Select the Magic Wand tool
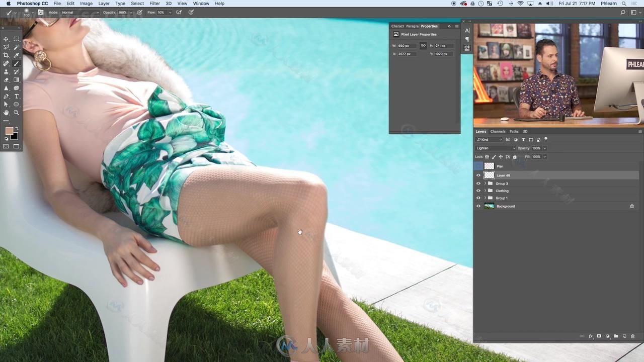The width and height of the screenshot is (644, 362). coord(17,47)
